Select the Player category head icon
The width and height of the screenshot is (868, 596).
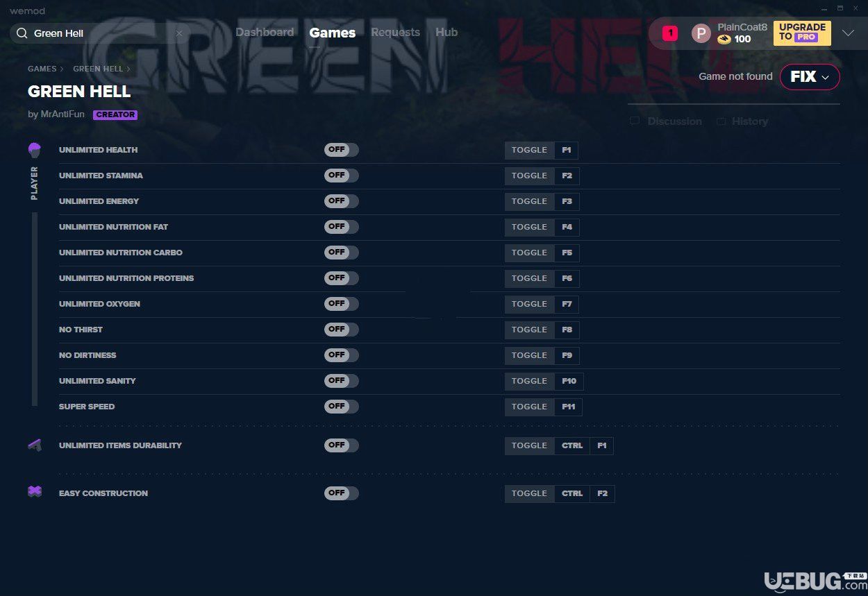(x=35, y=150)
